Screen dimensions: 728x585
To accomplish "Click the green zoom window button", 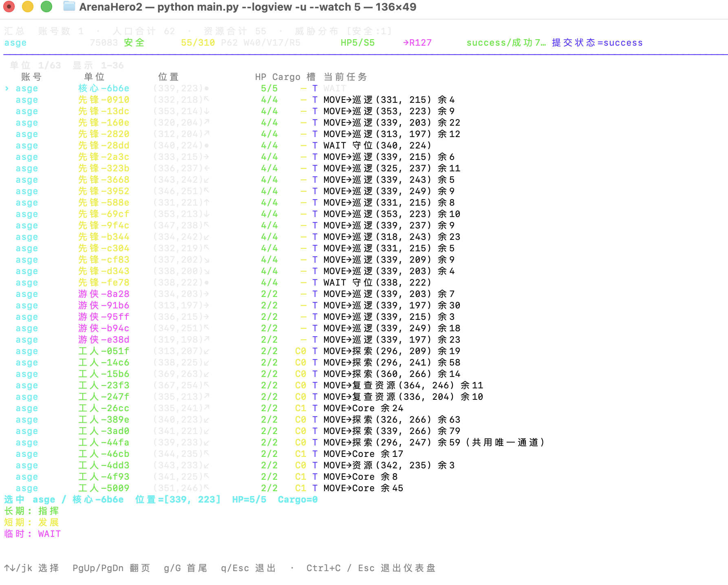I will pyautogui.click(x=46, y=7).
